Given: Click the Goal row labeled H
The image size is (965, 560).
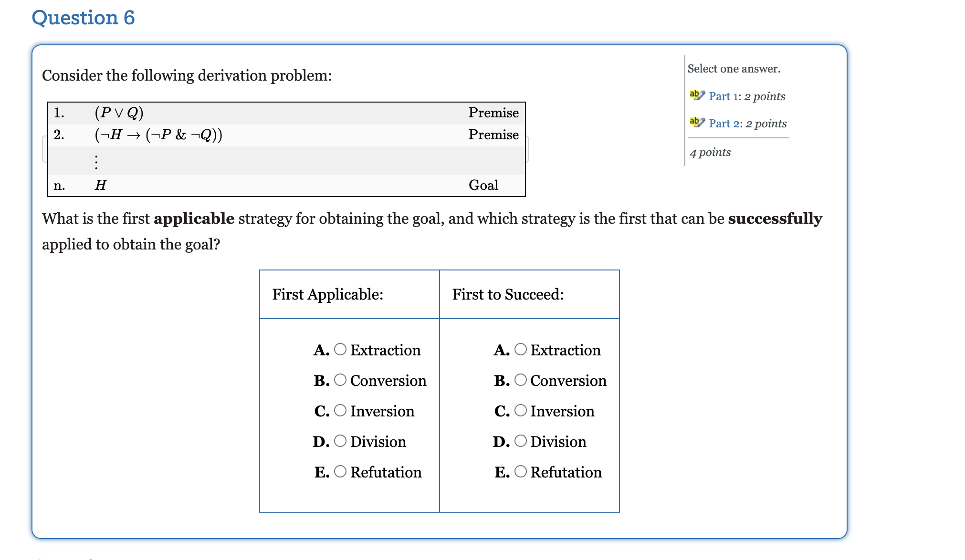Looking at the screenshot, I should (x=286, y=185).
